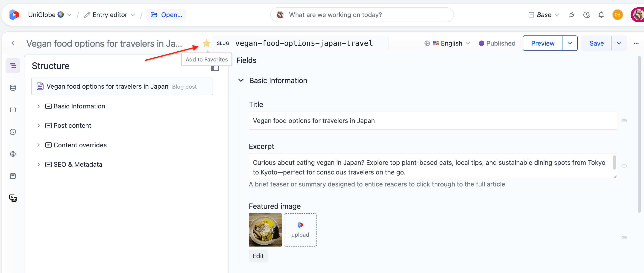Click the Post content component icon
Viewport: 644px width, 273px height.
tap(48, 125)
